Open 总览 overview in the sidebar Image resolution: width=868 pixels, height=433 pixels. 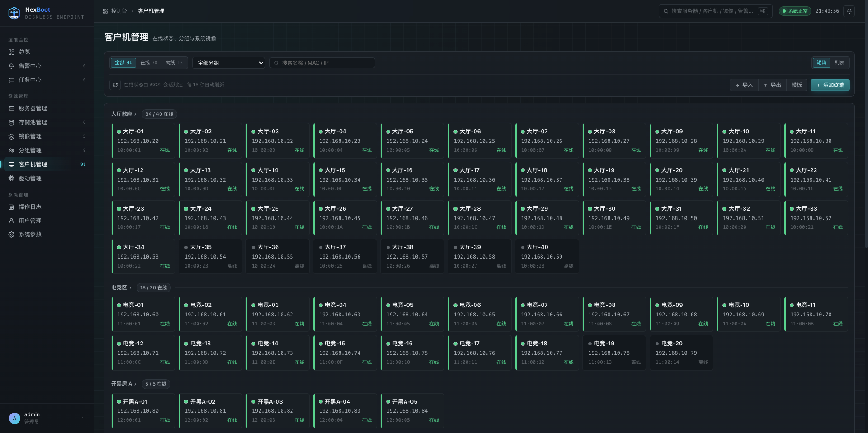tap(47, 52)
